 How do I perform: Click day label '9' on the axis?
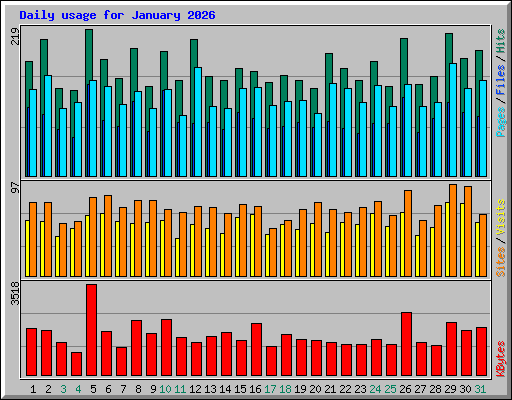(x=153, y=389)
